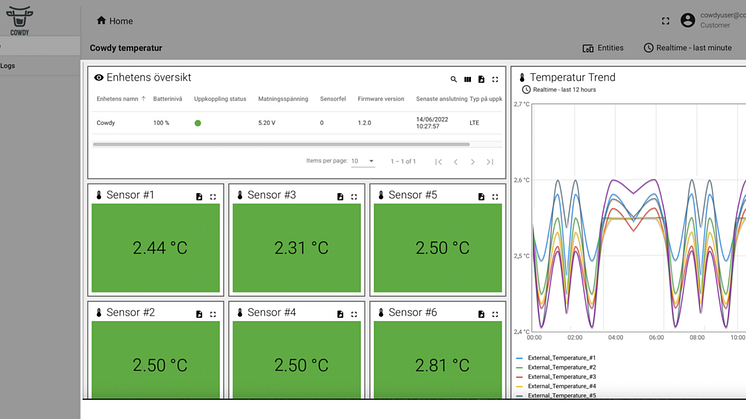Export Sensor #5 widget data

click(x=481, y=197)
